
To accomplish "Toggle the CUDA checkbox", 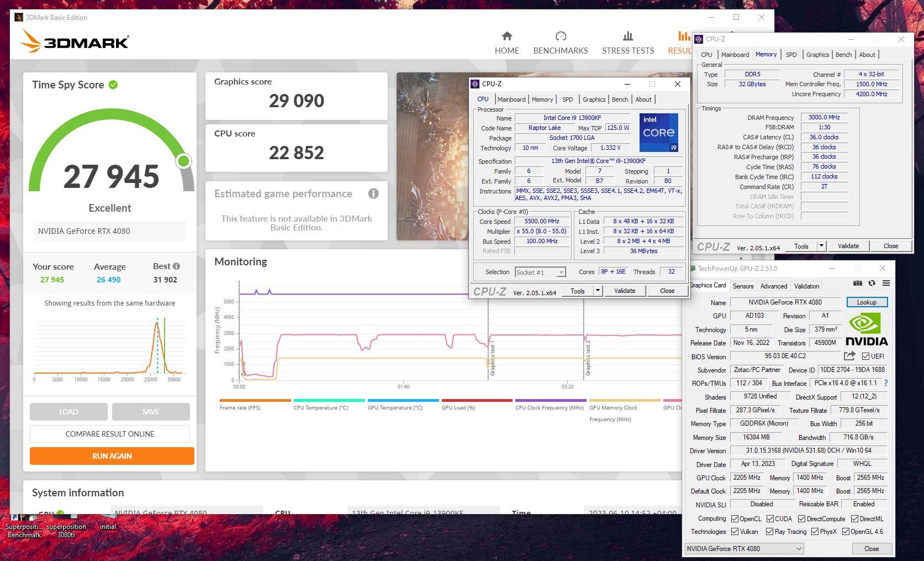I will [x=769, y=518].
